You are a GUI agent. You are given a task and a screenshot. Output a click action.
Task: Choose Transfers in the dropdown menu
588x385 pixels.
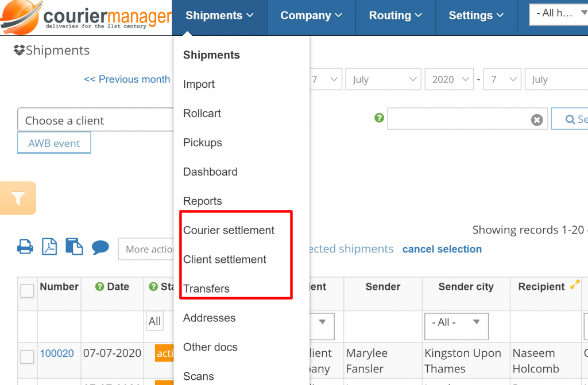click(206, 289)
